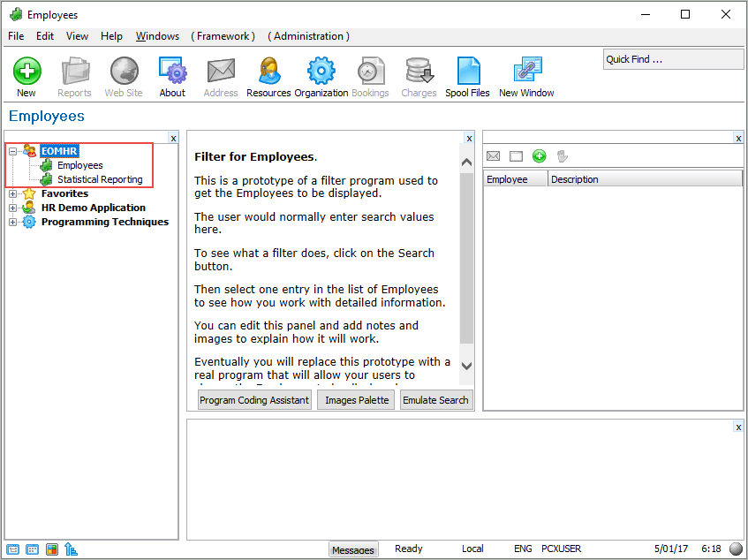Click the filter pane scrollbar thumb
The width and height of the screenshot is (748, 560).
click(x=467, y=258)
